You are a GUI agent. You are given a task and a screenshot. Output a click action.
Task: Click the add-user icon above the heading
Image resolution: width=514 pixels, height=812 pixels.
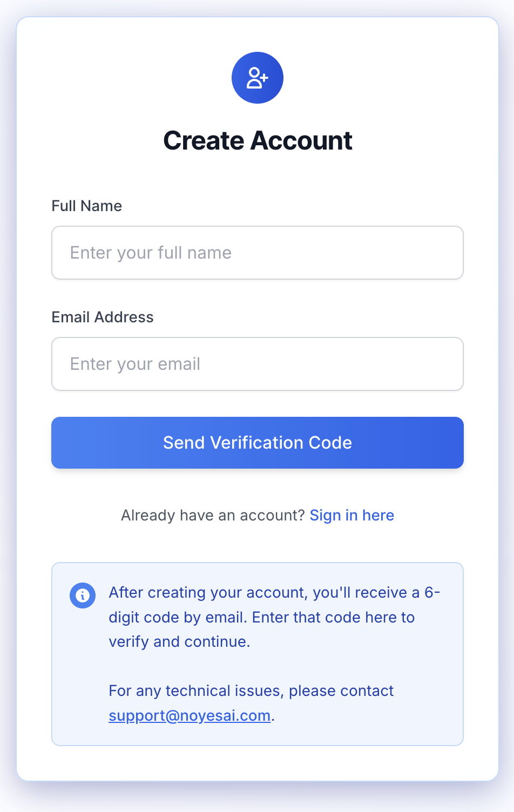click(258, 78)
